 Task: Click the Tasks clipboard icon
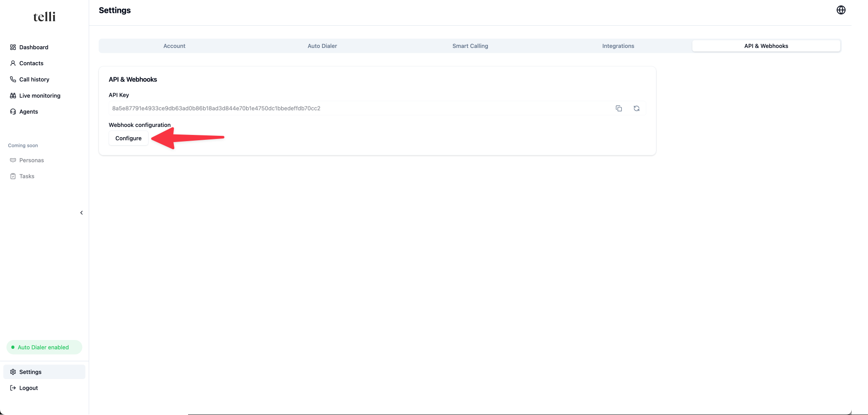[13, 176]
